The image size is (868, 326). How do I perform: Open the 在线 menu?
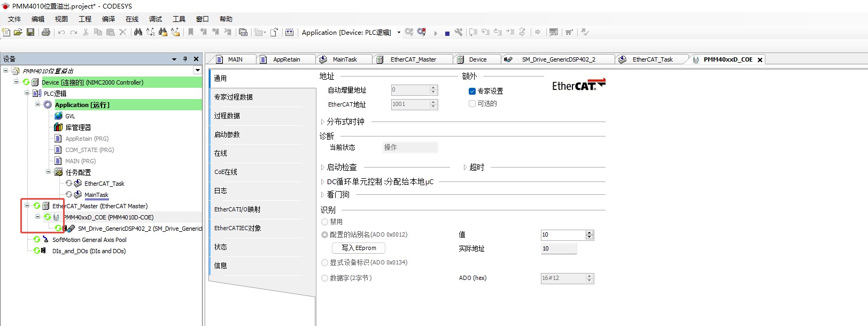[x=132, y=19]
